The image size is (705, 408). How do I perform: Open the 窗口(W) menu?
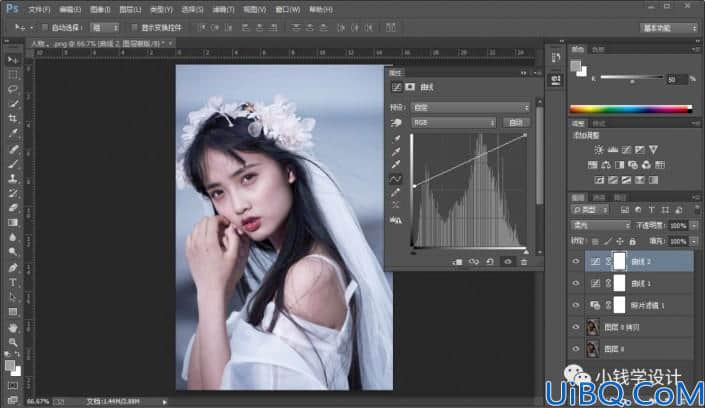point(288,9)
